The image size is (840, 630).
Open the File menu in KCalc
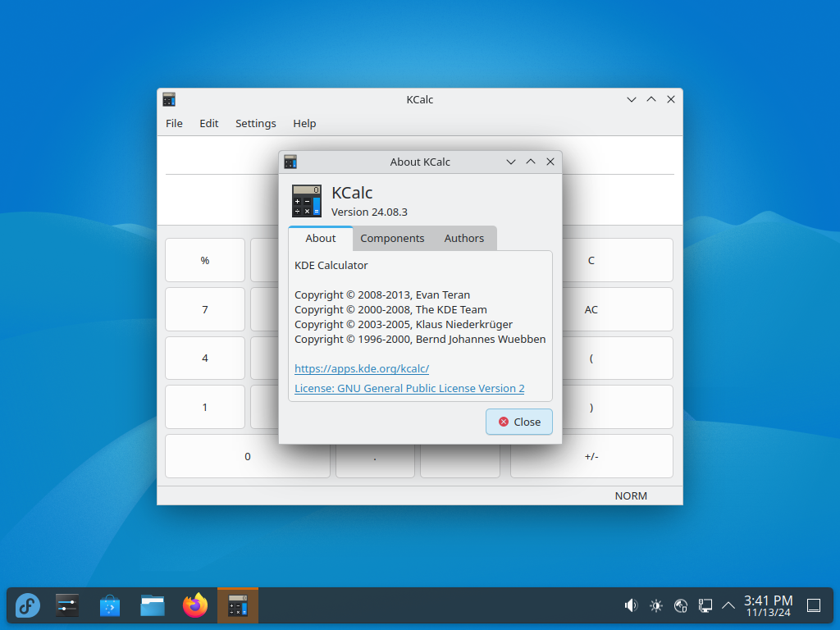[x=174, y=123]
